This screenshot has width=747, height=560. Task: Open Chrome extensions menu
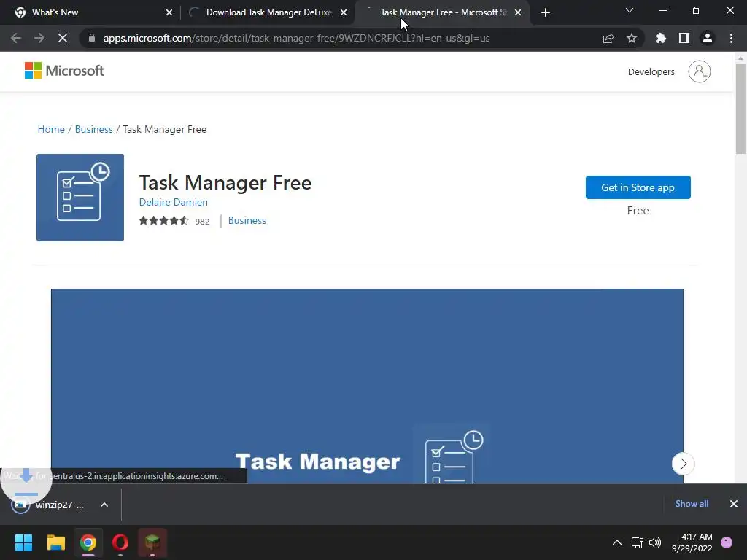coord(661,38)
